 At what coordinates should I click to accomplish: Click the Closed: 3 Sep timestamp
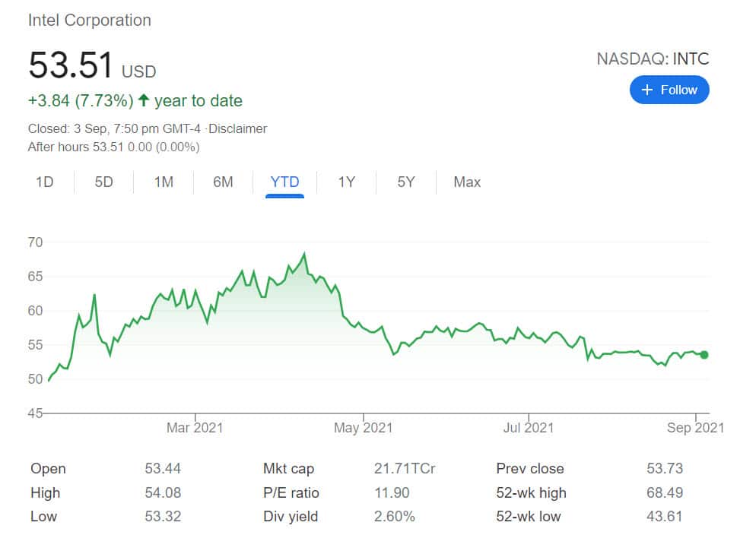(114, 128)
